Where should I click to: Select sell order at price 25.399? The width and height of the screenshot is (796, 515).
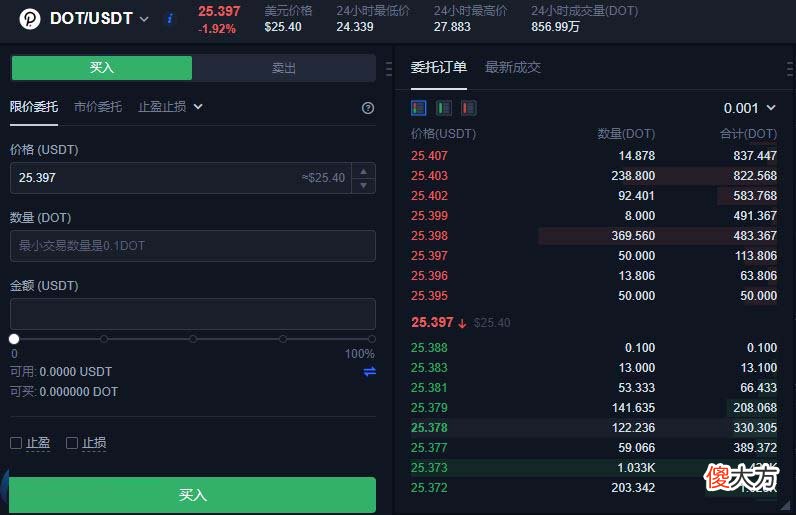pyautogui.click(x=593, y=215)
